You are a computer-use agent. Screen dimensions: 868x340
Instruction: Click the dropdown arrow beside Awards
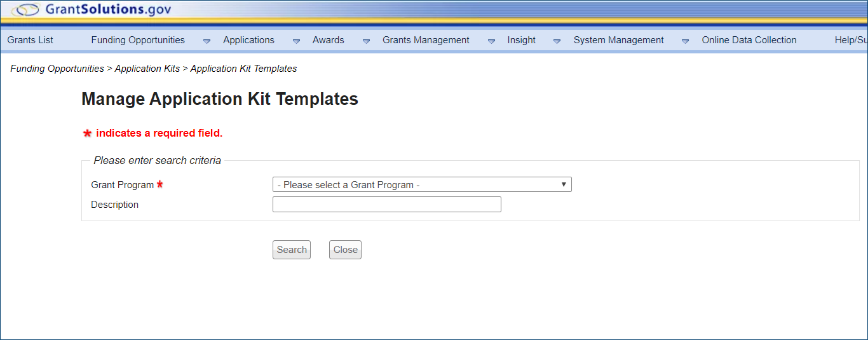(x=366, y=41)
